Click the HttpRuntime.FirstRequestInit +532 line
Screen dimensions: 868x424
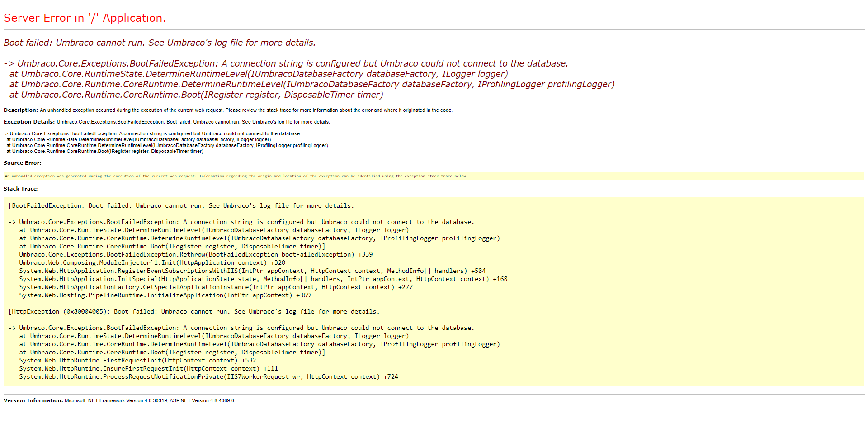click(137, 360)
